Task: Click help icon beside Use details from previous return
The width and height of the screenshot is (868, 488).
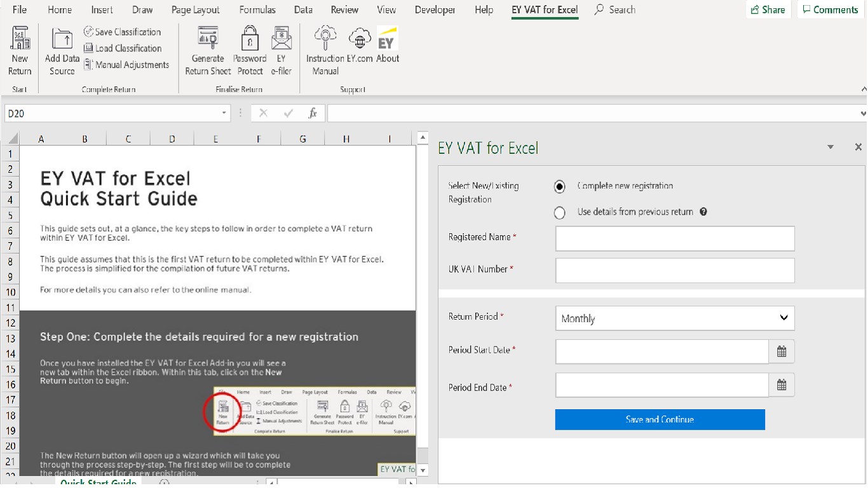Action: pyautogui.click(x=703, y=212)
